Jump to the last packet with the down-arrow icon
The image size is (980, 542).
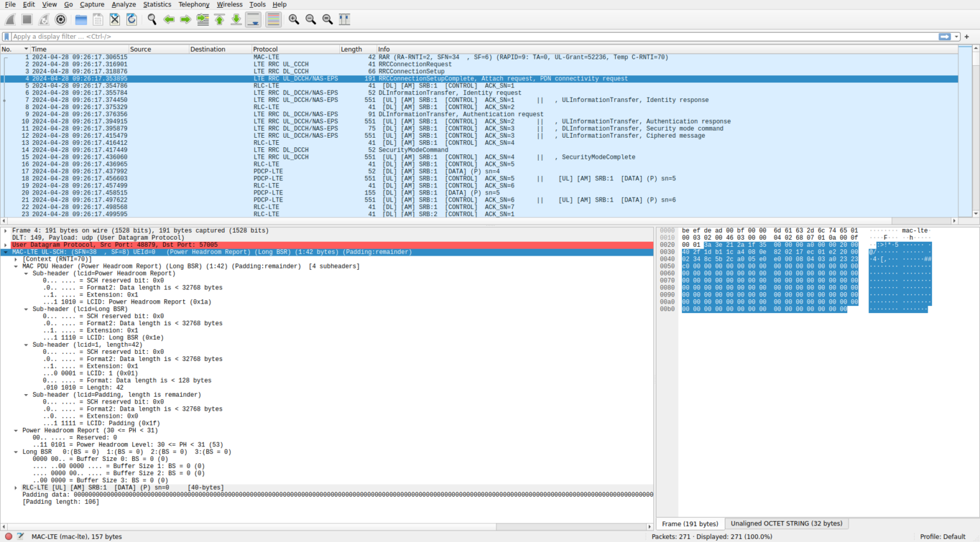coord(235,19)
